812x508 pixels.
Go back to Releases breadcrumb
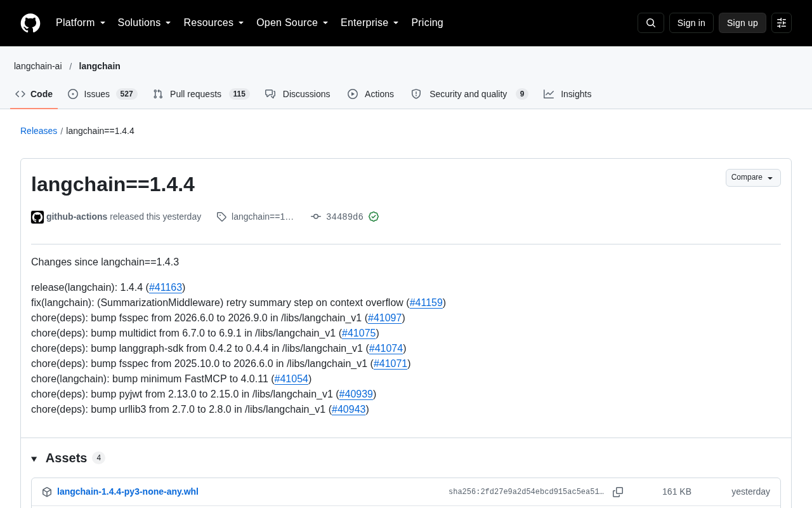pos(39,131)
